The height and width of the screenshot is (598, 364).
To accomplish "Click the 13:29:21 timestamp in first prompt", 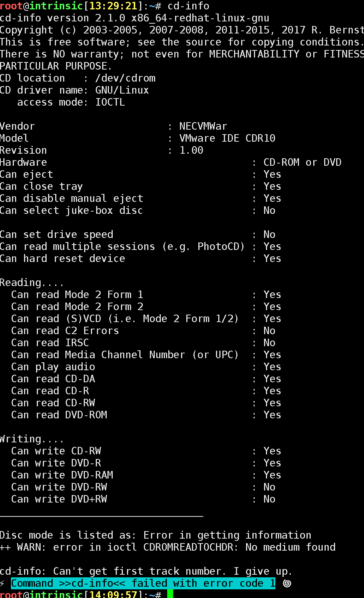I will tap(113, 6).
